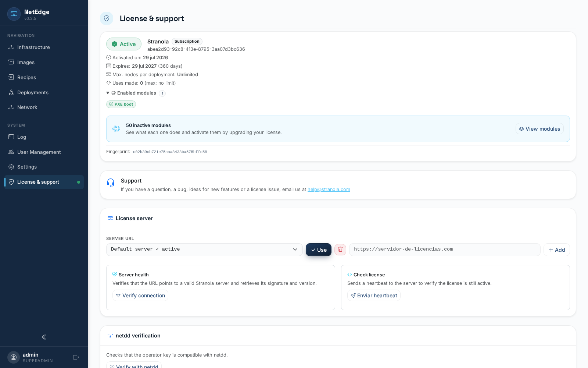Collapse the Enabled modules section
This screenshot has width=588, height=368.
131,93
